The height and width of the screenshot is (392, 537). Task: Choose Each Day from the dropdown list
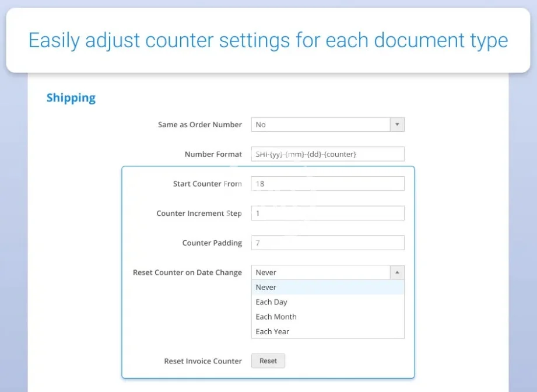point(327,302)
